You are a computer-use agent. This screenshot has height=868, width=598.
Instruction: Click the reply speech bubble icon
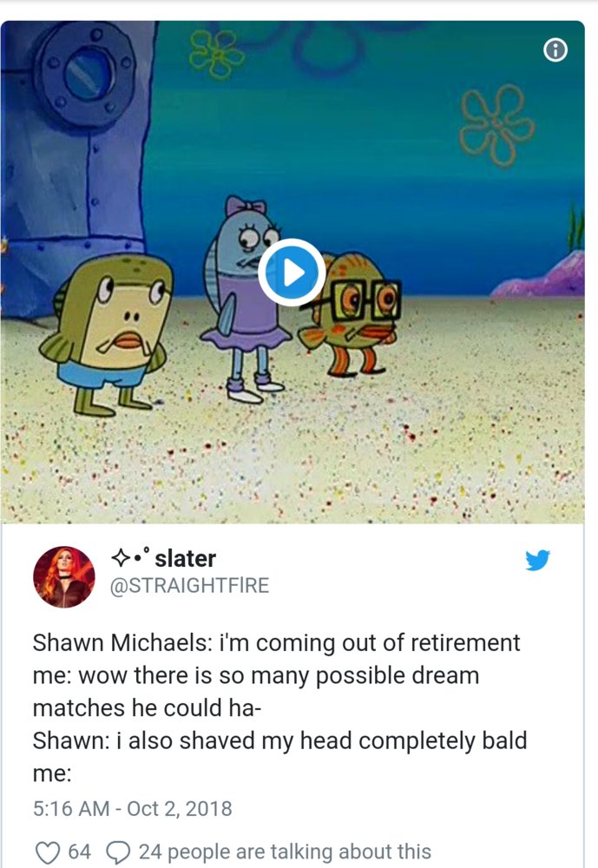117,852
